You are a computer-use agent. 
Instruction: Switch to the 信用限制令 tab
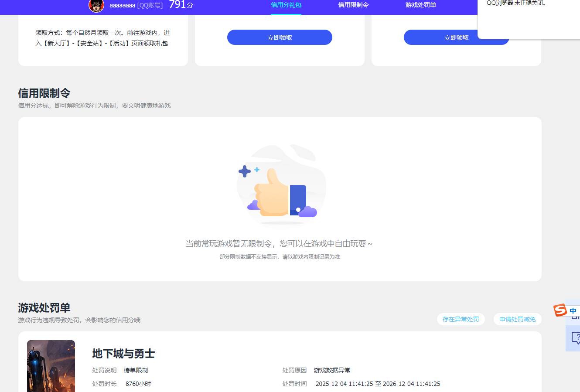(x=353, y=5)
